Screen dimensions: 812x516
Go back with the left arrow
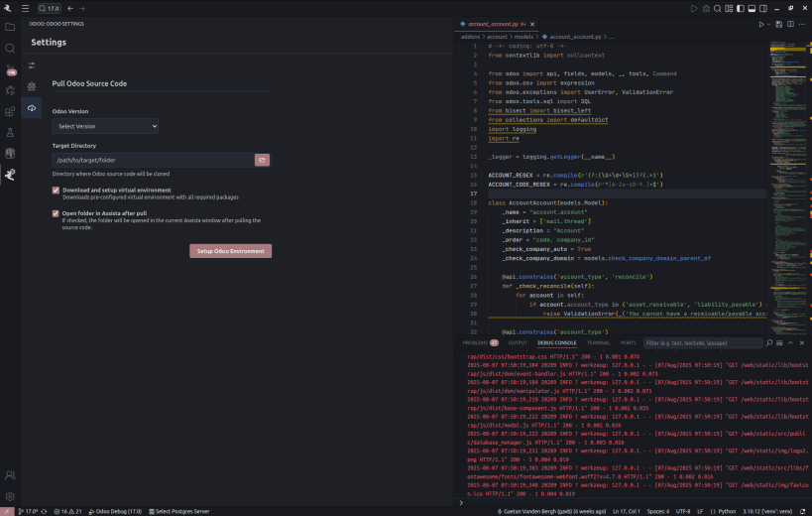coord(70,8)
